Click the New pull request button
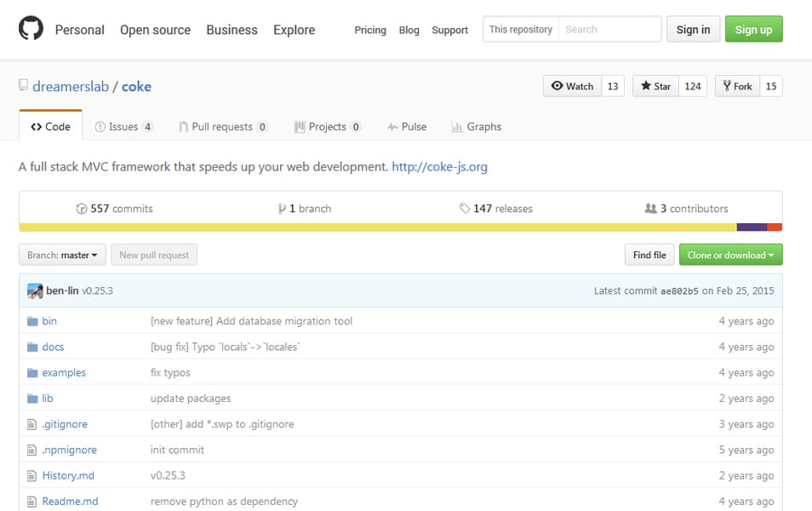The width and height of the screenshot is (812, 511). click(x=154, y=255)
